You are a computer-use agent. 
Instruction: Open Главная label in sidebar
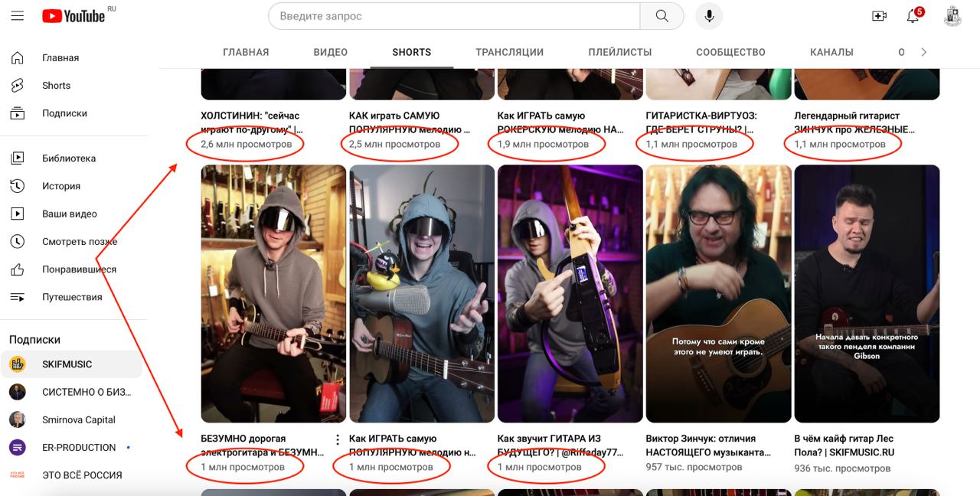pos(60,57)
